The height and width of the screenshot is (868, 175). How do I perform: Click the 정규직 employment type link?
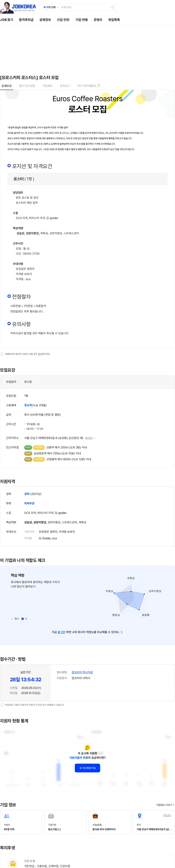(28, 405)
